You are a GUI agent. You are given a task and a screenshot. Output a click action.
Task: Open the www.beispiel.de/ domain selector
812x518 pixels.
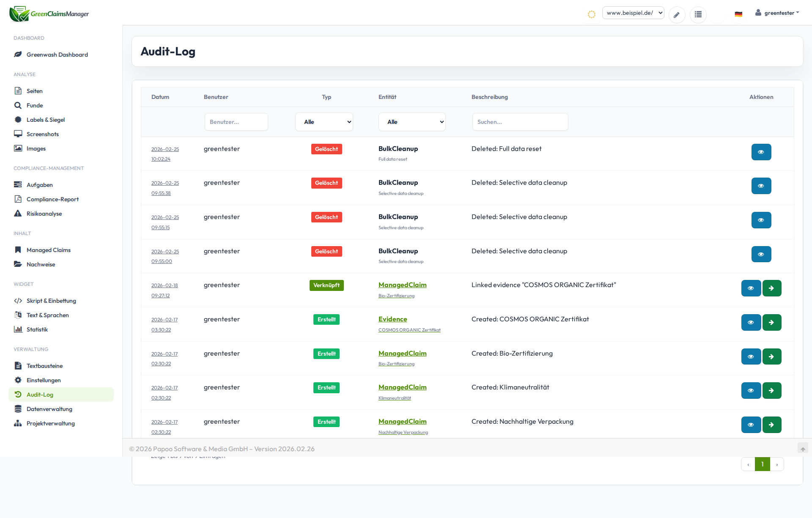point(633,13)
